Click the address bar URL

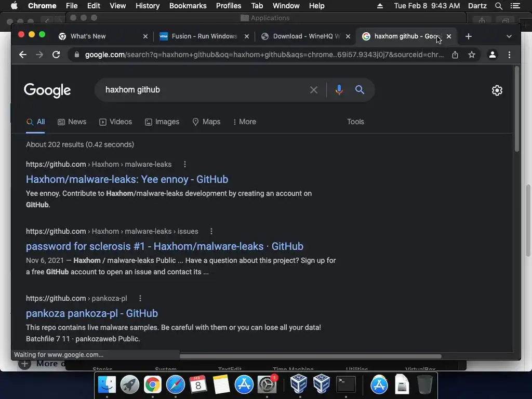pos(264,55)
